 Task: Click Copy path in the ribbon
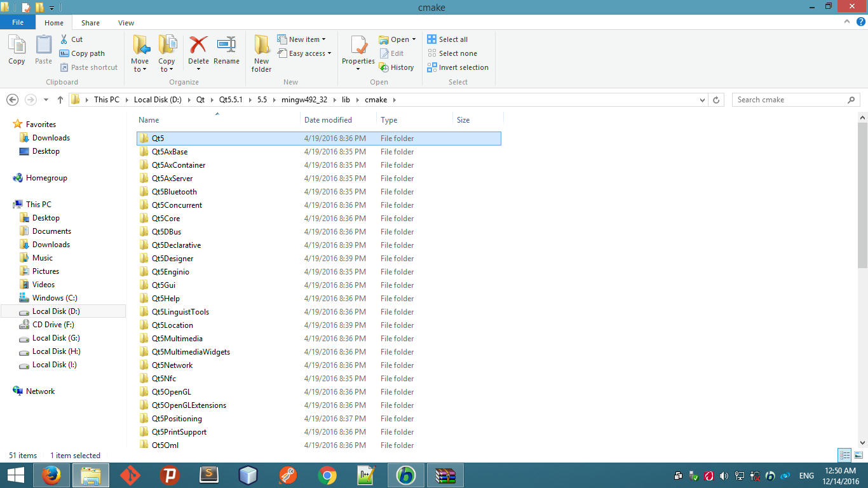[82, 53]
